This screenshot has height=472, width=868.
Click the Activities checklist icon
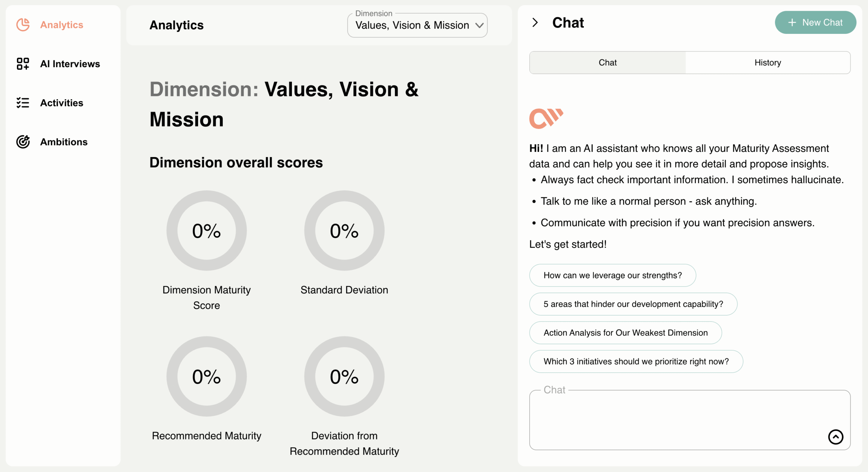point(23,103)
